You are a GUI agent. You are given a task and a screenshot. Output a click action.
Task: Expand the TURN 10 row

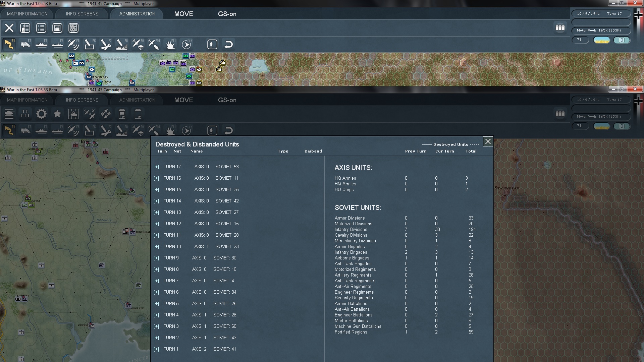point(156,247)
